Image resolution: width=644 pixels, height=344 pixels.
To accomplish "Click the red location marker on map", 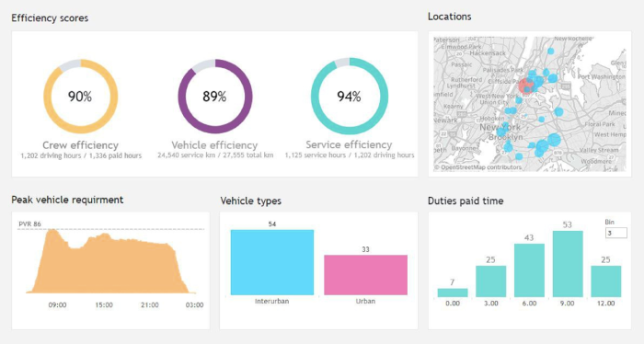I will point(525,86).
